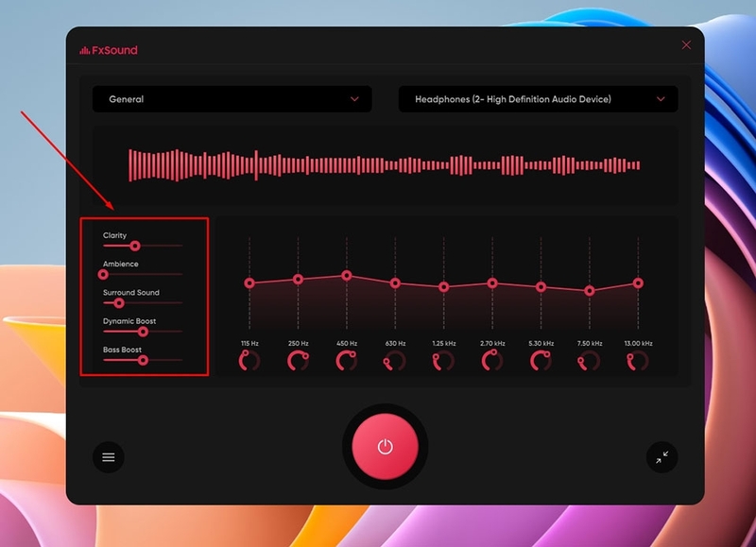The image size is (756, 547).
Task: Open the Headphones output device dropdown
Action: coord(538,99)
